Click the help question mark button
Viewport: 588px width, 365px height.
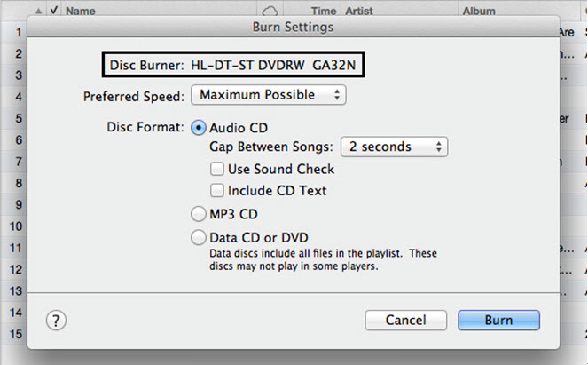tap(58, 320)
